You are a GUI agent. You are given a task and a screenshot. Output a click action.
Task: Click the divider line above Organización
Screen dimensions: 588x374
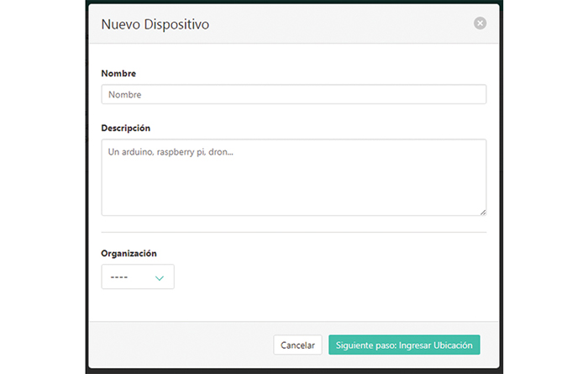pos(293,232)
